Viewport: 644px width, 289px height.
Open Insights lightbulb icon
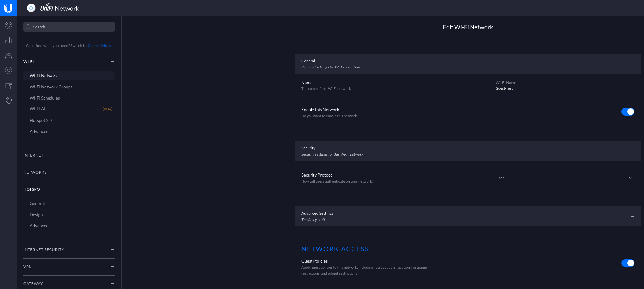point(9,101)
